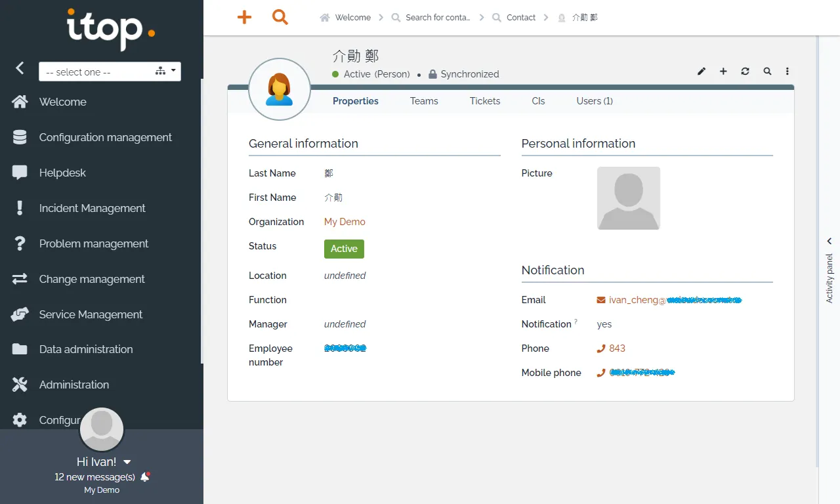Click the green Active status badge

pyautogui.click(x=344, y=249)
